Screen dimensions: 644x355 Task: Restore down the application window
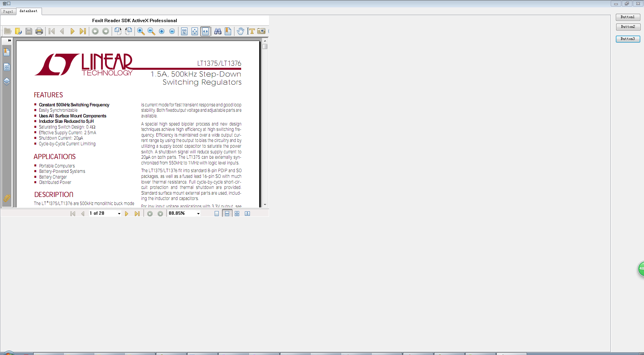(x=627, y=4)
